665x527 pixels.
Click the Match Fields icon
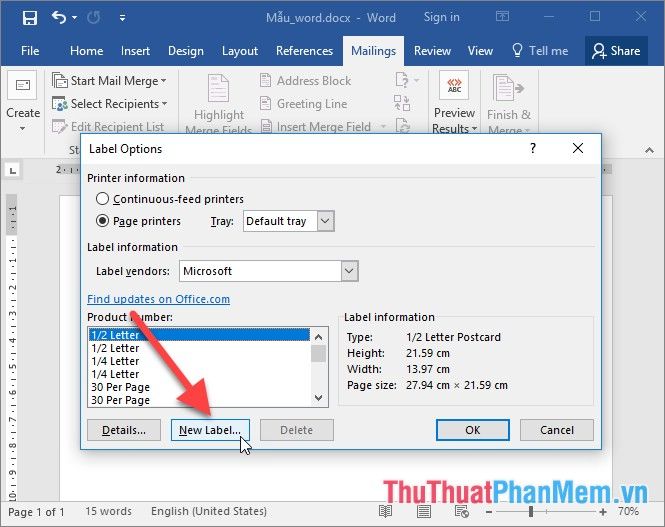(x=402, y=103)
